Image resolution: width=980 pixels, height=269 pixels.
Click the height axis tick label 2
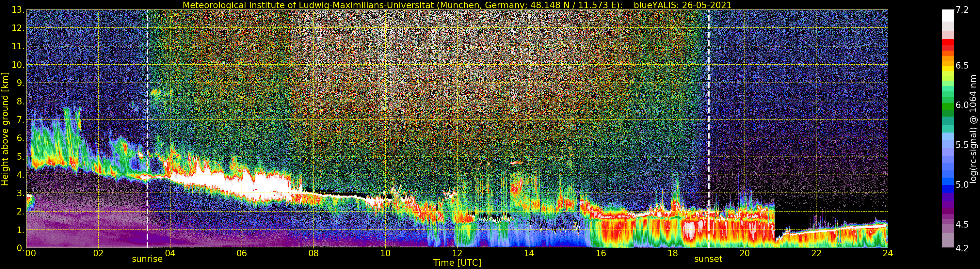(21, 211)
